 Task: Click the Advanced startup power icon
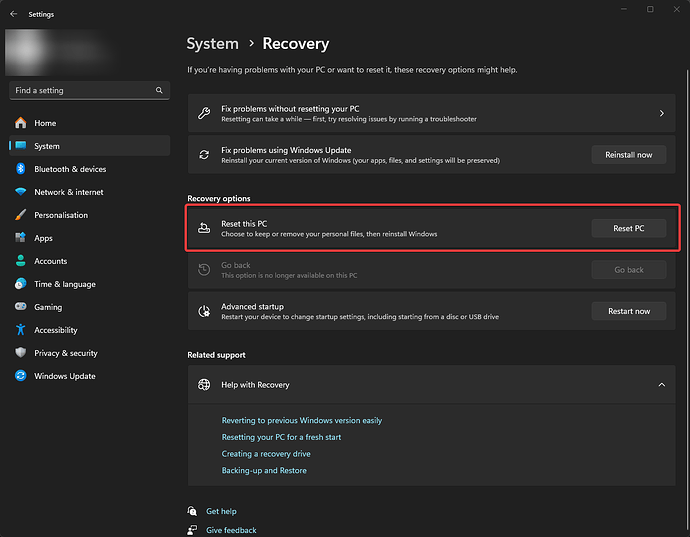coord(204,311)
